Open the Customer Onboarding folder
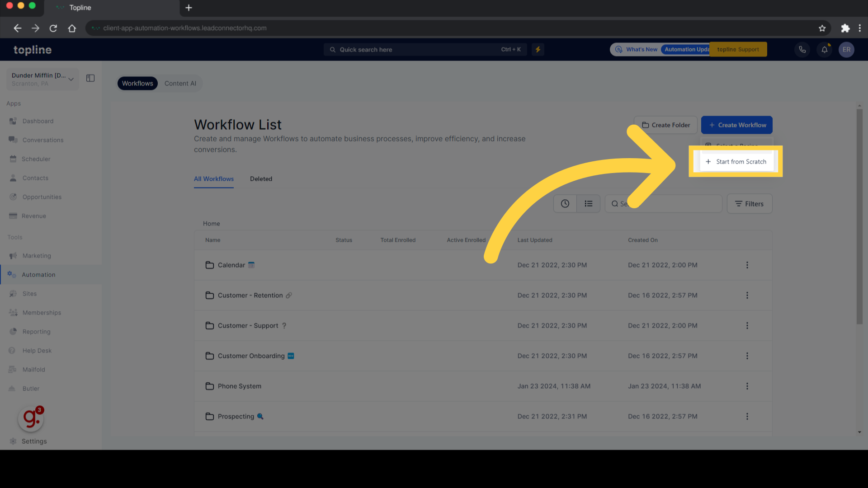The image size is (868, 488). click(251, 356)
